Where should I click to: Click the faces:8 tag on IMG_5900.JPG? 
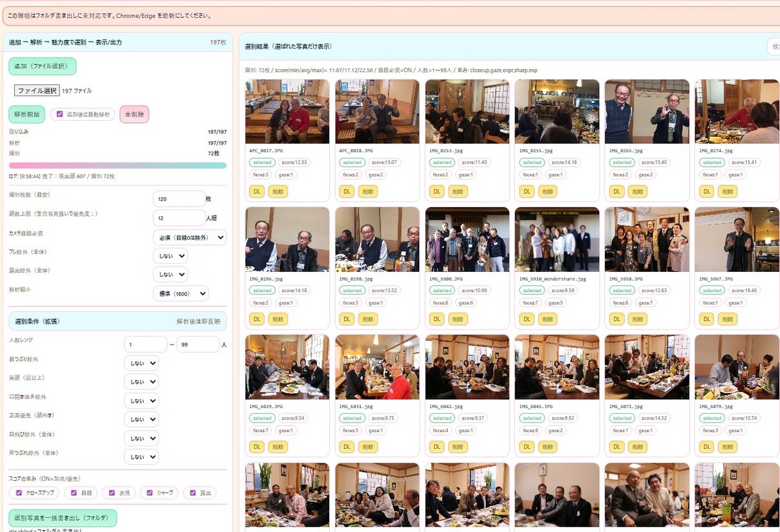pos(440,302)
